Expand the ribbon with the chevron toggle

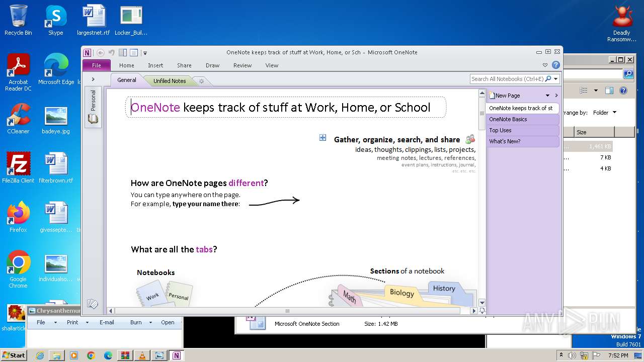tap(545, 65)
